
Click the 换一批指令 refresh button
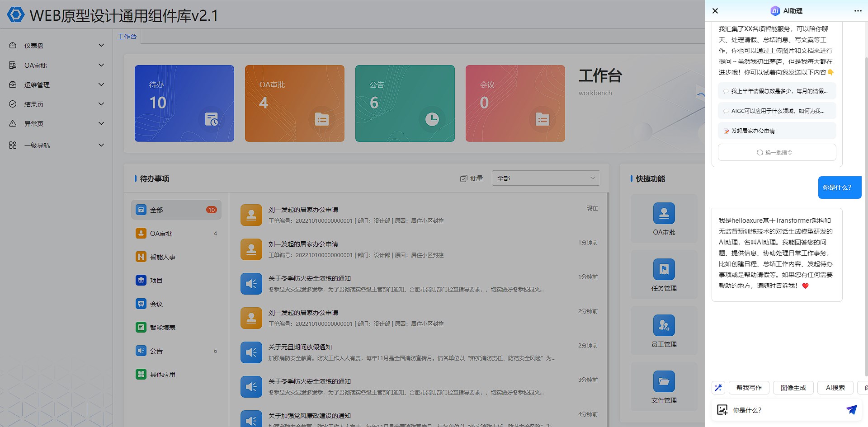[x=777, y=153]
